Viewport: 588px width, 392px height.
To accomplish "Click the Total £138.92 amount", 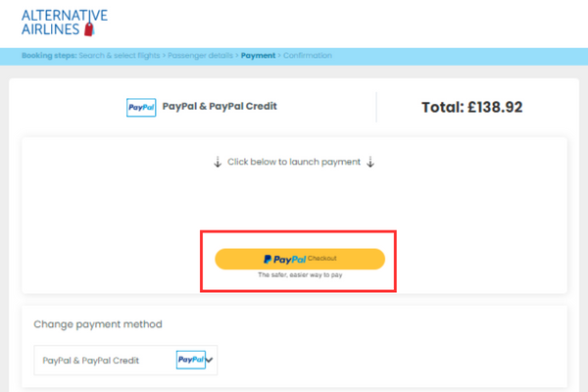I will click(471, 107).
